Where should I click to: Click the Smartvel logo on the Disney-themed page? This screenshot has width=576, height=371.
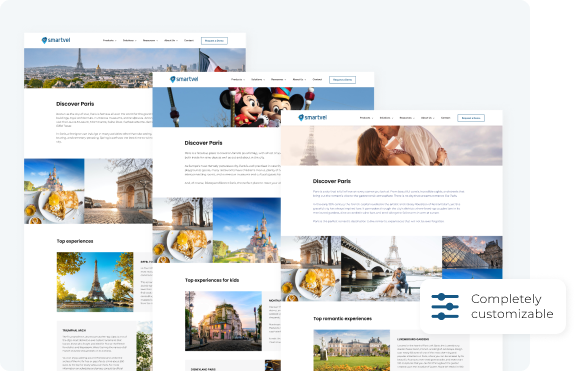[184, 79]
